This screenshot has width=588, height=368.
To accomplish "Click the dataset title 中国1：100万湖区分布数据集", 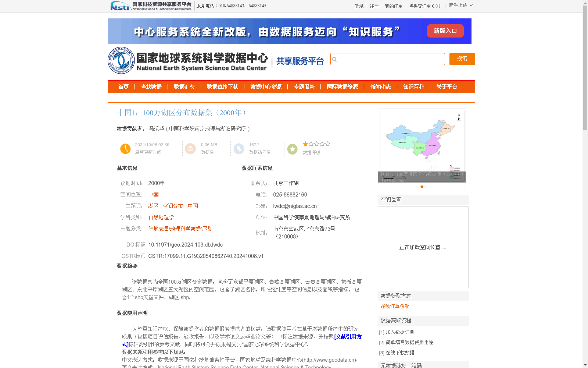I will [x=183, y=113].
